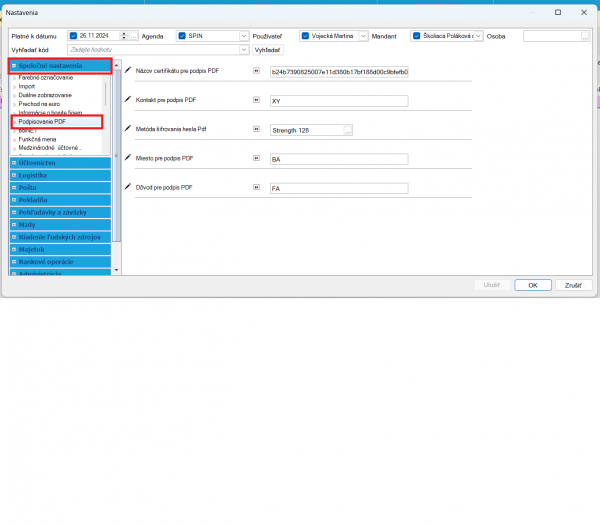Open date picker ellipsis next to 26.11.2024
Viewport: 600px width, 526px height.
[133, 36]
